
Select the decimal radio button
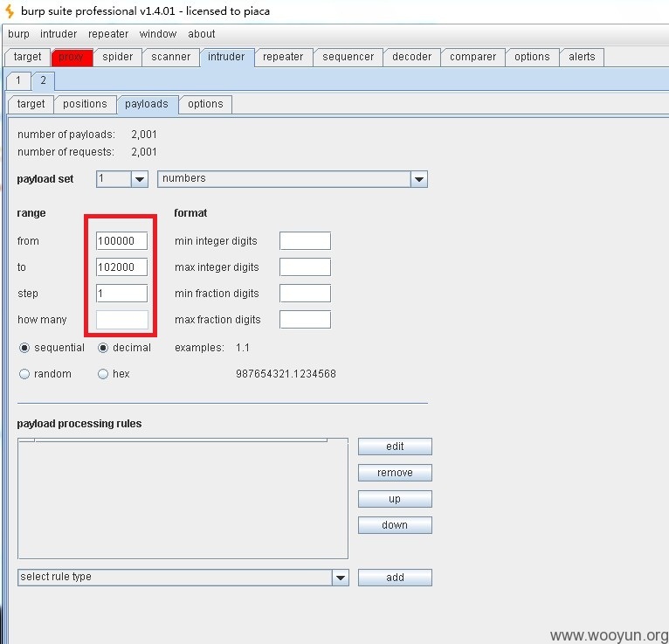click(103, 349)
